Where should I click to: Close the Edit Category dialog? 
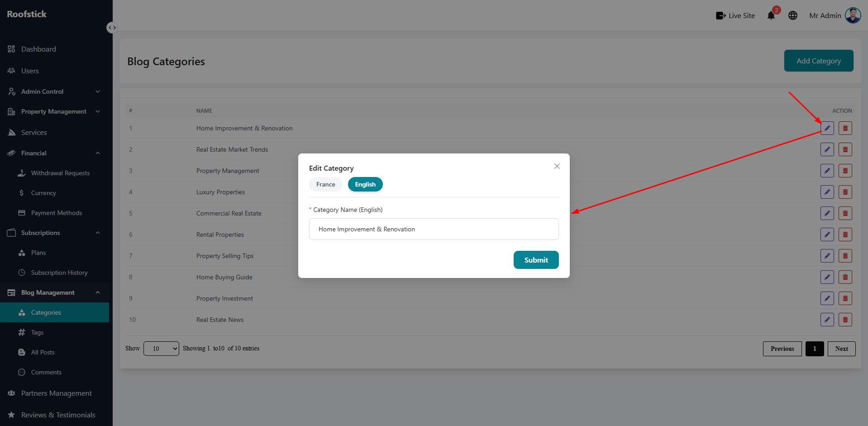pos(557,166)
